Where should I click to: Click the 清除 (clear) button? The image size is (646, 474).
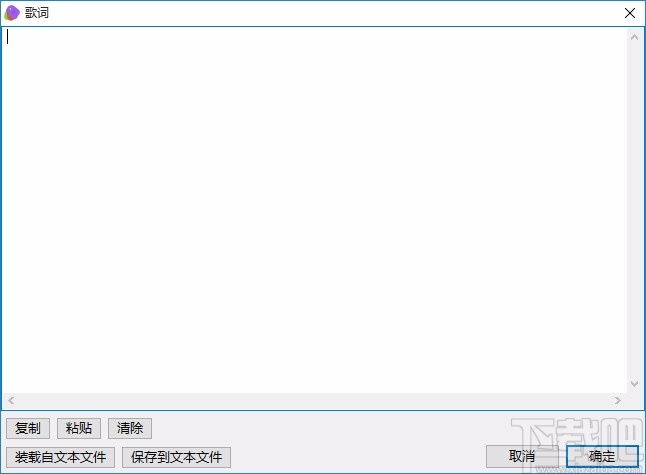pyautogui.click(x=130, y=428)
